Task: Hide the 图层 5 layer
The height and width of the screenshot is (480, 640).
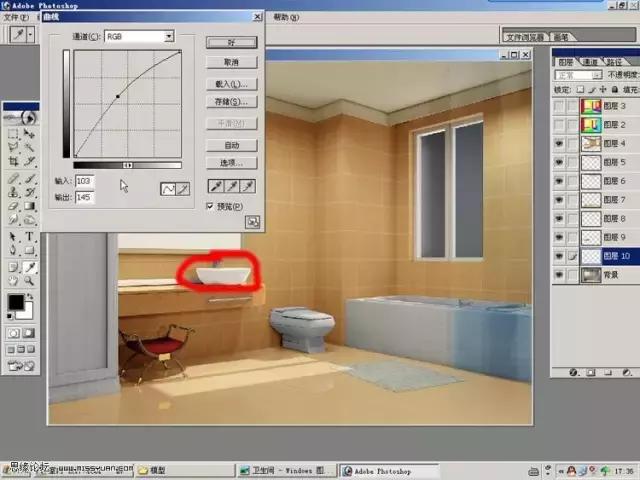Action: point(558,162)
